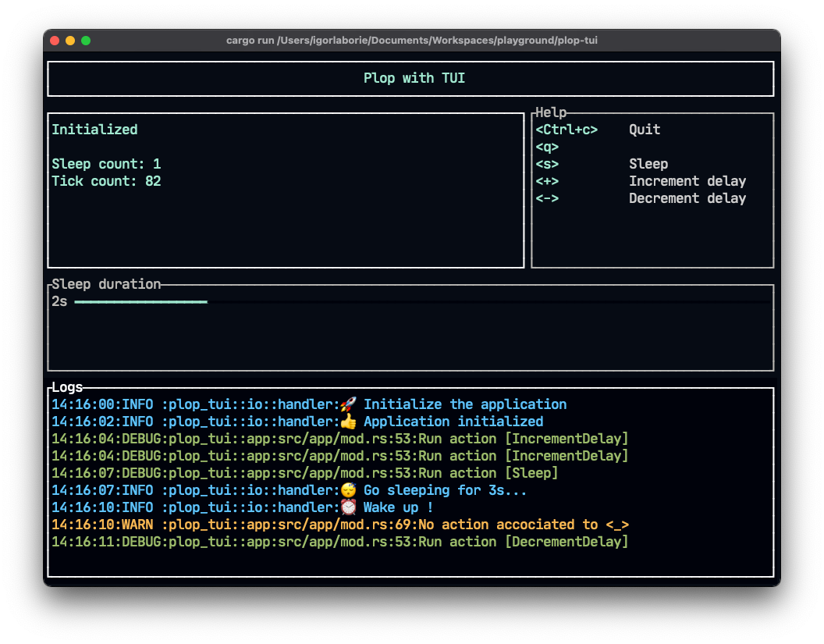Click the thumbs up emoji in the logs
The image size is (824, 644).
(x=348, y=422)
